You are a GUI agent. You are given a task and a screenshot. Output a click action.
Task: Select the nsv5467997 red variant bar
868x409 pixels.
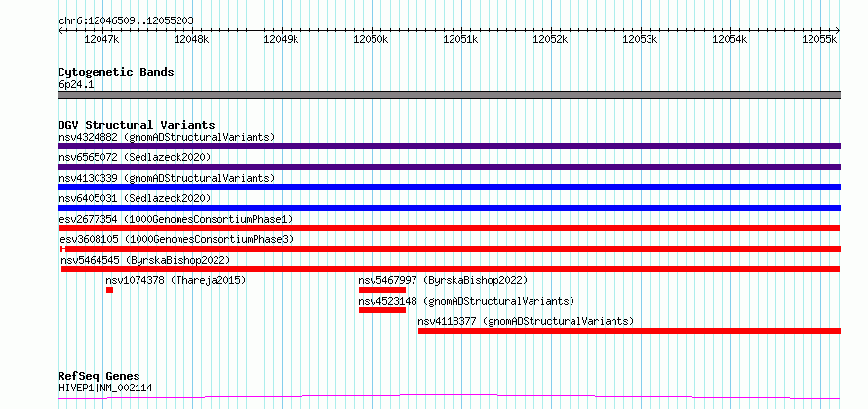(x=382, y=290)
